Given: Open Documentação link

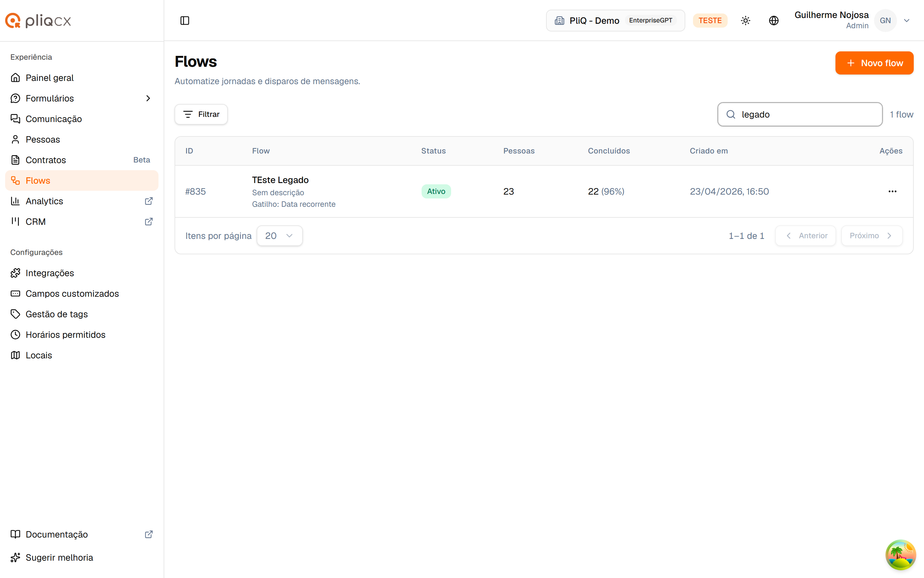Looking at the screenshot, I should 82,534.
